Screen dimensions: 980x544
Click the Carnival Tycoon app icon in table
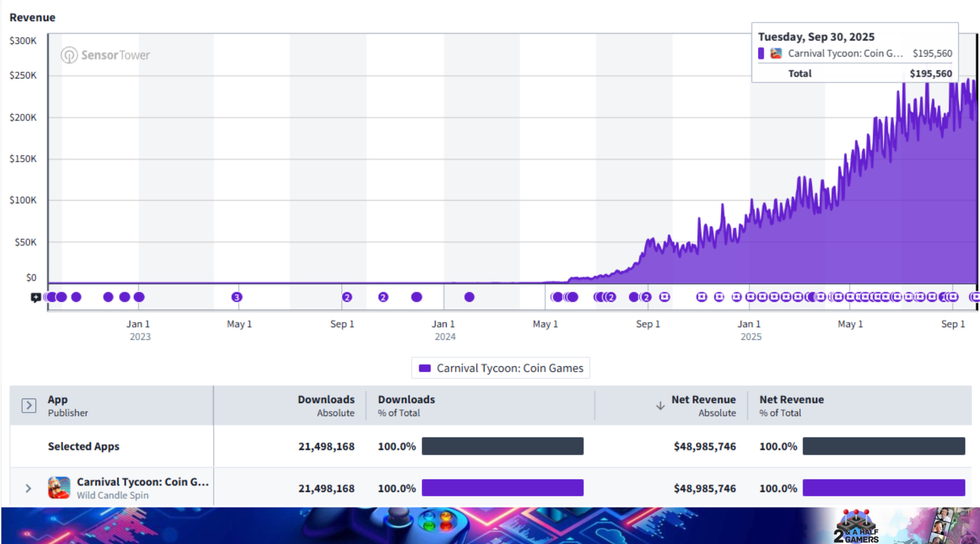pyautogui.click(x=59, y=488)
